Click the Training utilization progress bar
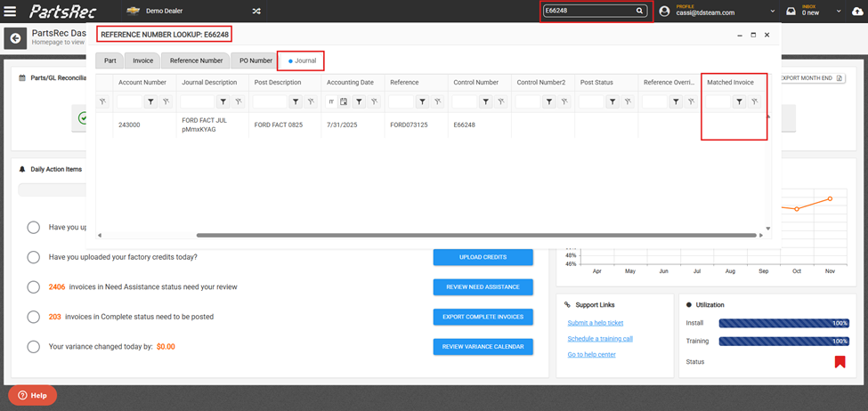The width and height of the screenshot is (868, 411). coord(783,342)
